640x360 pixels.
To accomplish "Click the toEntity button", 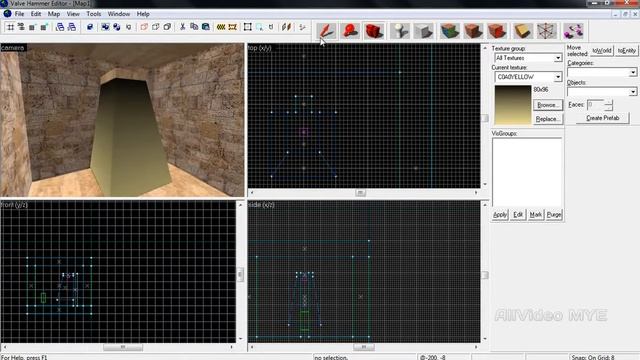I will [627, 51].
